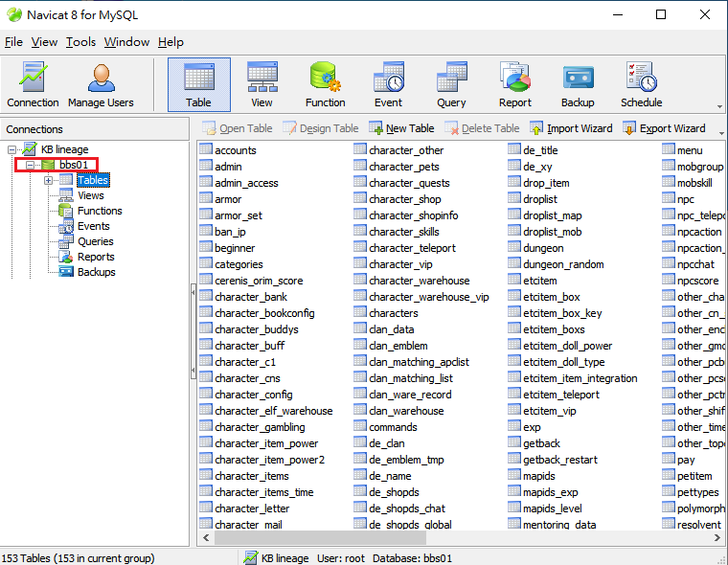Select the pay table icon
This screenshot has height=565, width=728.
click(668, 458)
